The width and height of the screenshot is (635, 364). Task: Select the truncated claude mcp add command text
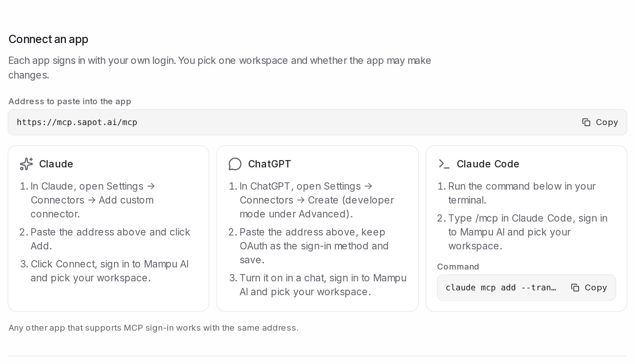(x=501, y=288)
